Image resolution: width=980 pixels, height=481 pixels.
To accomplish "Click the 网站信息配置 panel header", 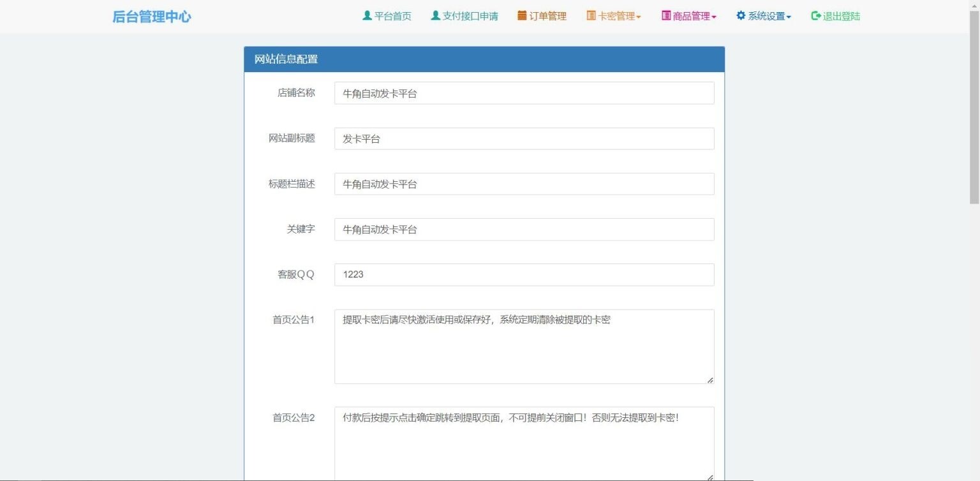I will [484, 59].
